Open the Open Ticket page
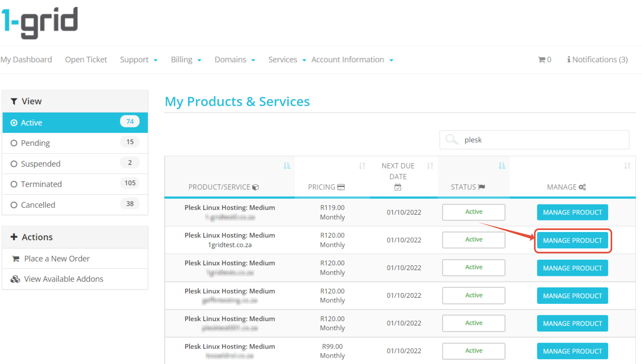The height and width of the screenshot is (364, 642). pyautogui.click(x=86, y=60)
